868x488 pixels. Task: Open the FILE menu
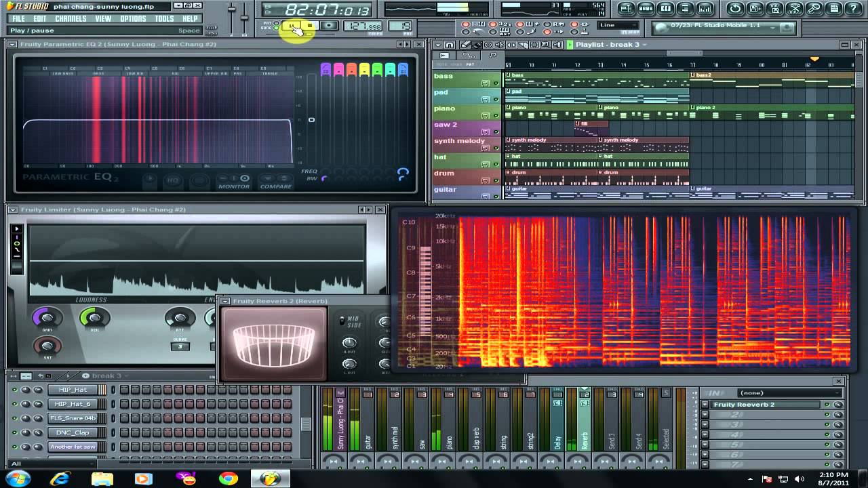pyautogui.click(x=18, y=18)
